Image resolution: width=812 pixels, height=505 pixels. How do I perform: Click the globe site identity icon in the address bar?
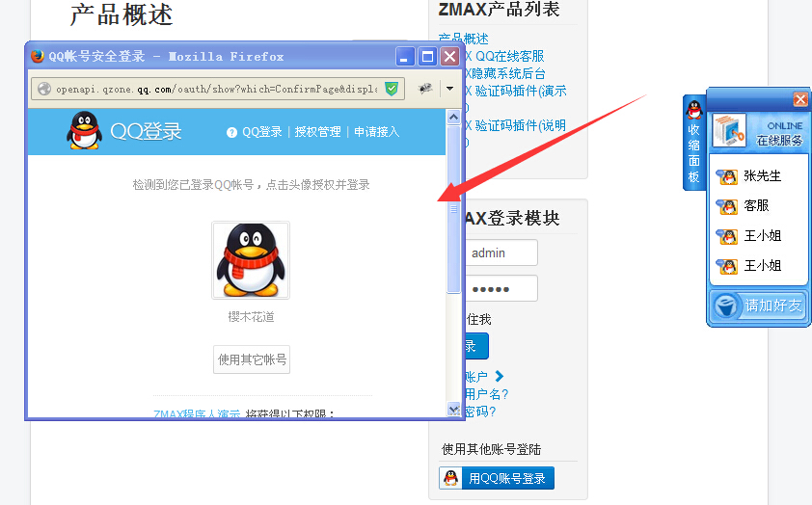tap(44, 89)
